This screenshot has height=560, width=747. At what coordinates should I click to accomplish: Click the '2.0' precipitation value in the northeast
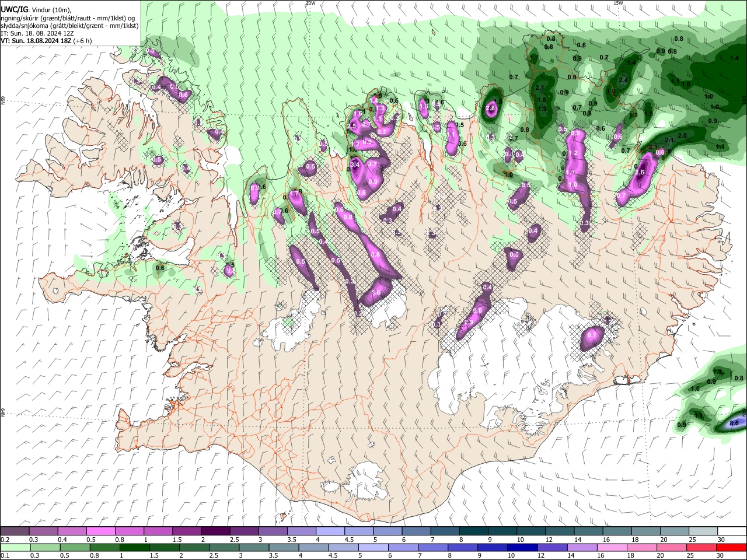682,135
